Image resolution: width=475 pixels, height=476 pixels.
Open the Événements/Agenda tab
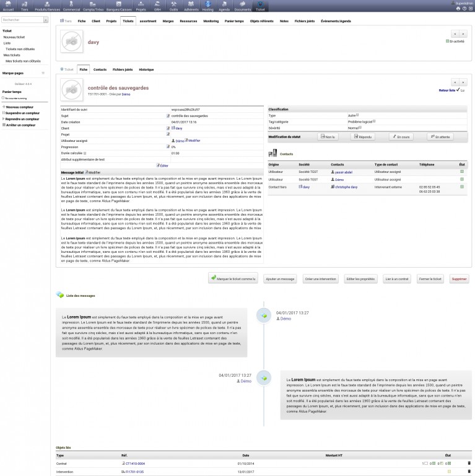click(336, 21)
